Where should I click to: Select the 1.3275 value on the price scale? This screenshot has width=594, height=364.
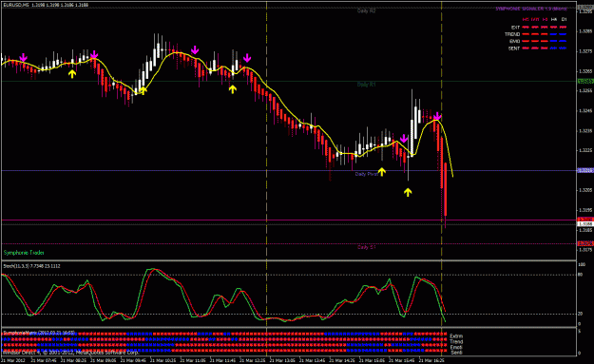pyautogui.click(x=585, y=51)
